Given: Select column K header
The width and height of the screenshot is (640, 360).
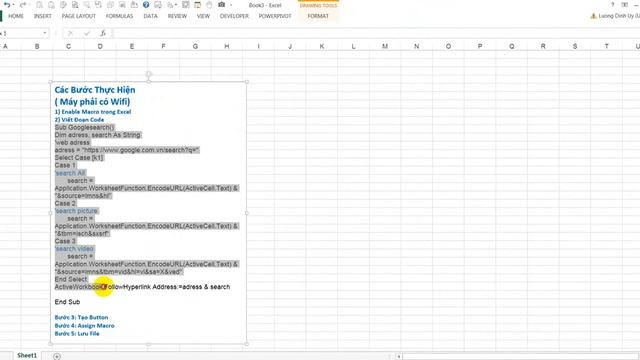Looking at the screenshot, I should click(322, 46).
